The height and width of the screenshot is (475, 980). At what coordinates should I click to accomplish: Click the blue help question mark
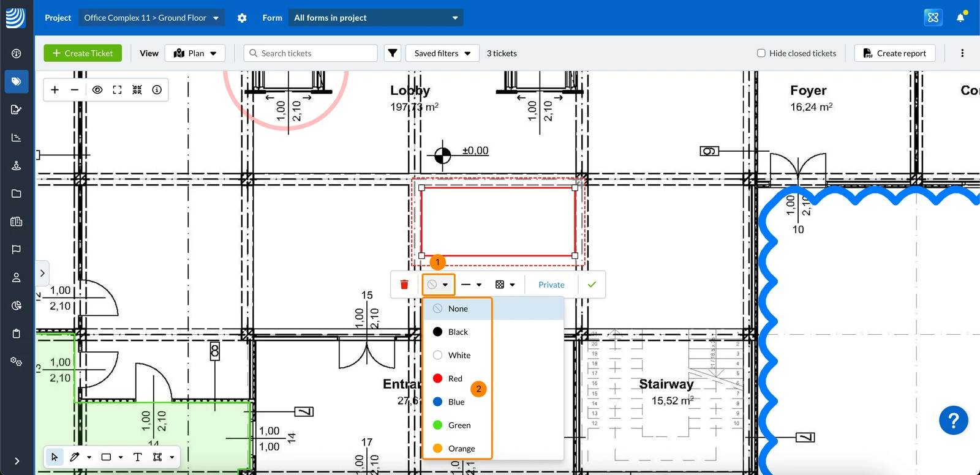tap(954, 421)
